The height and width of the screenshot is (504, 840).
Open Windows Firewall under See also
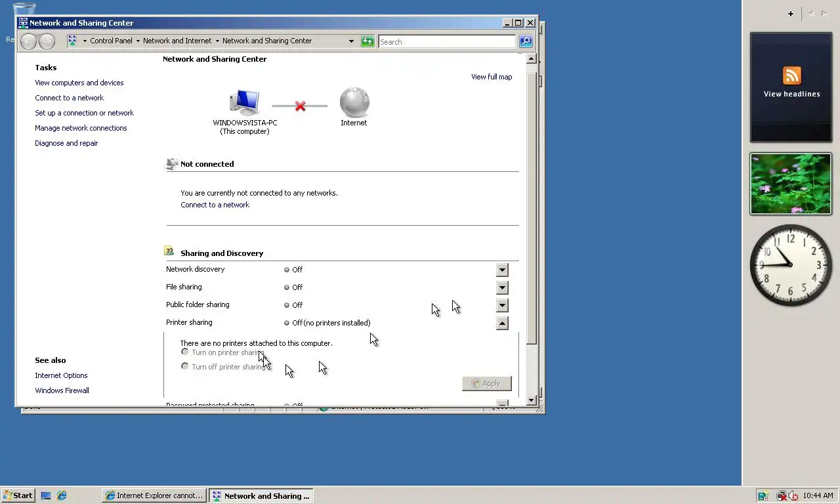pyautogui.click(x=62, y=390)
